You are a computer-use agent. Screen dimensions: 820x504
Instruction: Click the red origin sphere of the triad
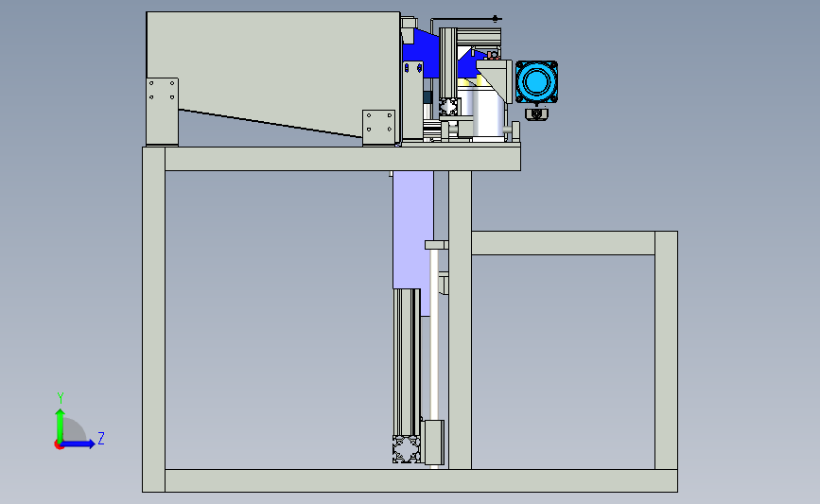pos(59,445)
